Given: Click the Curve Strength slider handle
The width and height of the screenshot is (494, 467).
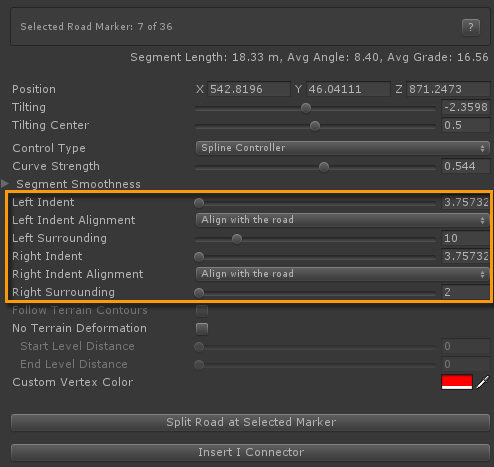Looking at the screenshot, I should coord(324,167).
